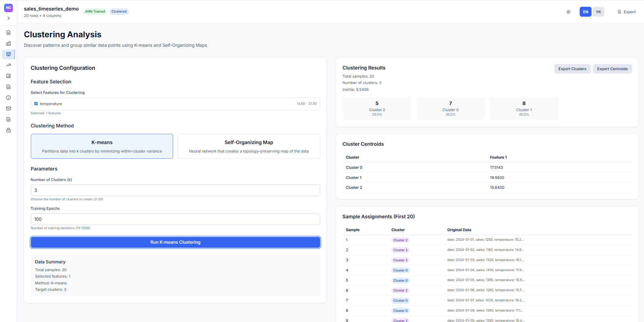The height and width of the screenshot is (322, 644).
Task: Click the Cluster 0 card showing 7 samples
Action: point(451,108)
